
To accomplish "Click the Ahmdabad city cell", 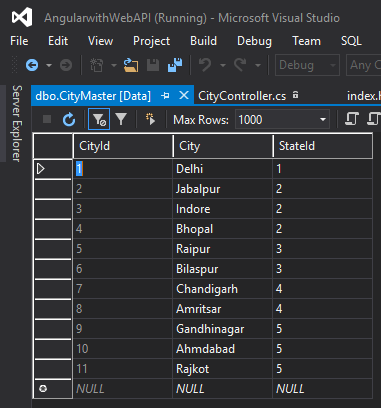I will tap(223, 349).
